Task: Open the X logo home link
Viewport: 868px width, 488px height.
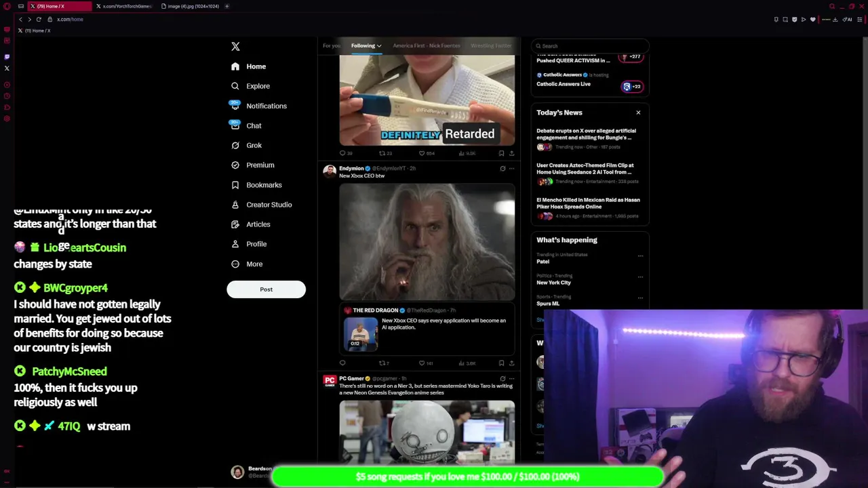Action: pyautogui.click(x=235, y=47)
